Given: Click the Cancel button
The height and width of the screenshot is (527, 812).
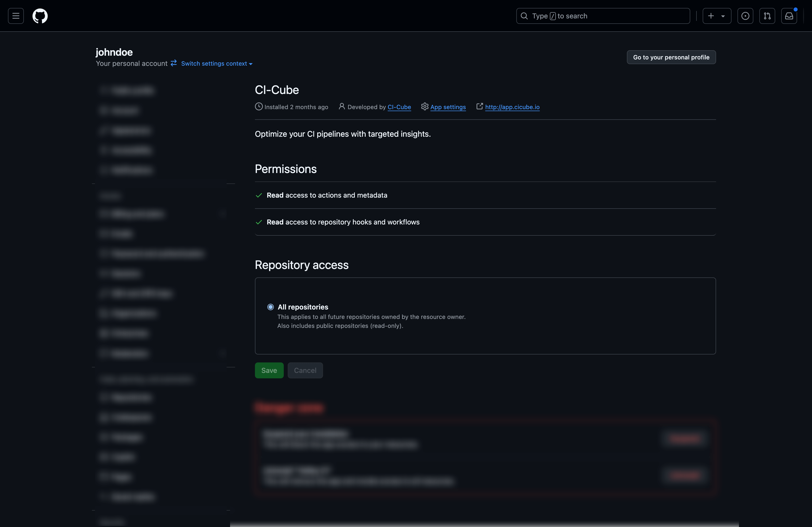Looking at the screenshot, I should [305, 370].
